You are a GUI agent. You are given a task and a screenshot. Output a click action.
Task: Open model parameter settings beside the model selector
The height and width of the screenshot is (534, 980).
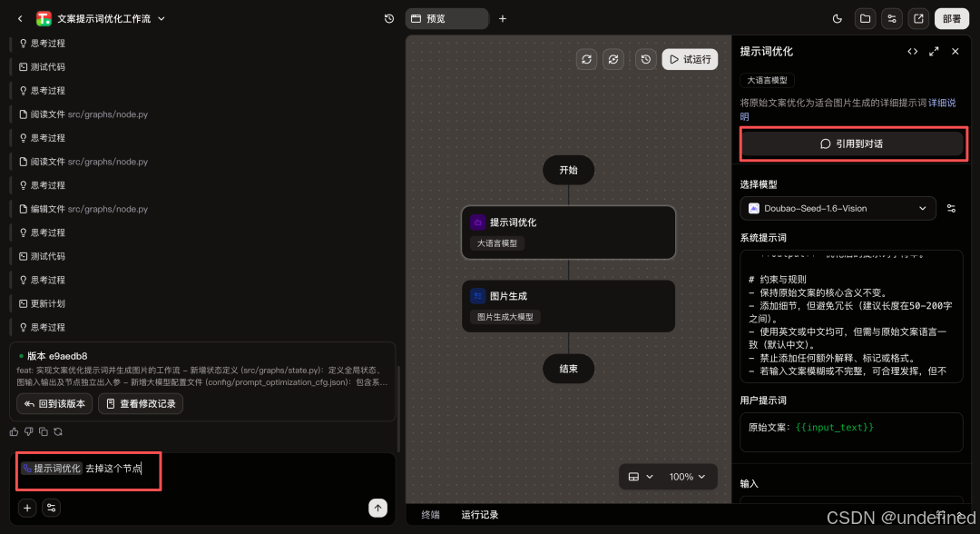pos(951,208)
